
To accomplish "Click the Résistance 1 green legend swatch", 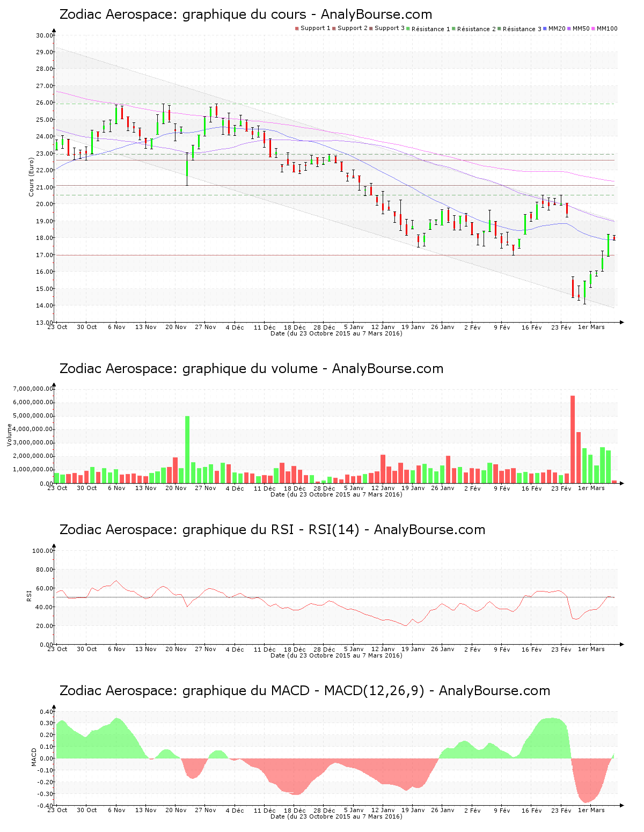I will tap(408, 28).
